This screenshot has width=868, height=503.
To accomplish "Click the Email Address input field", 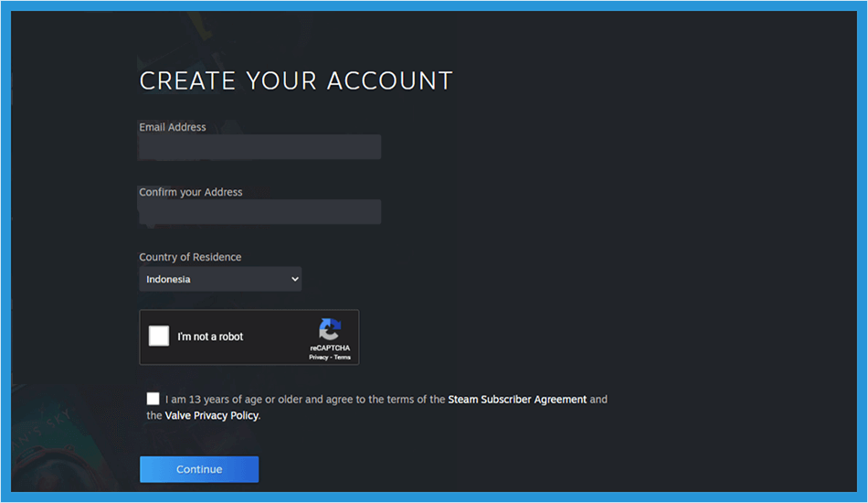I will (259, 147).
